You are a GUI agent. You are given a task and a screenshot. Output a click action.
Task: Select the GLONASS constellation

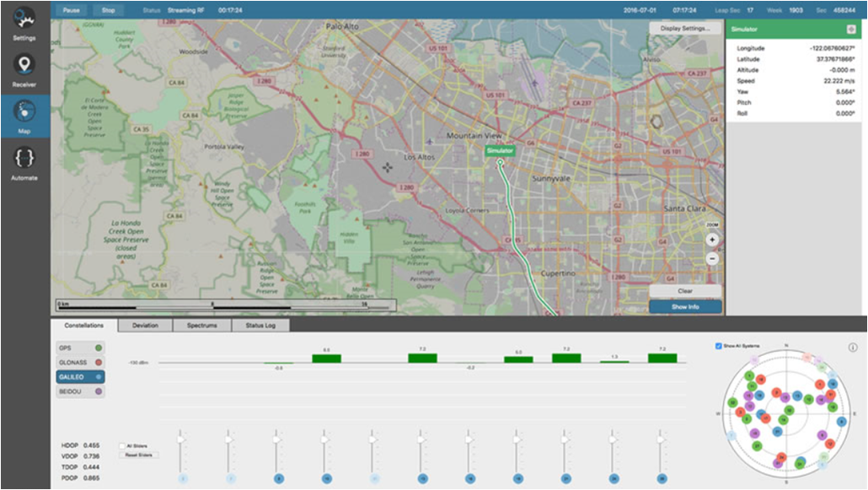click(80, 363)
